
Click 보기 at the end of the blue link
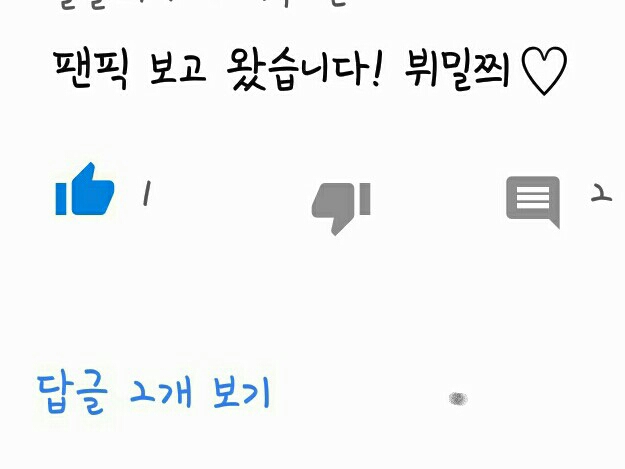click(242, 393)
